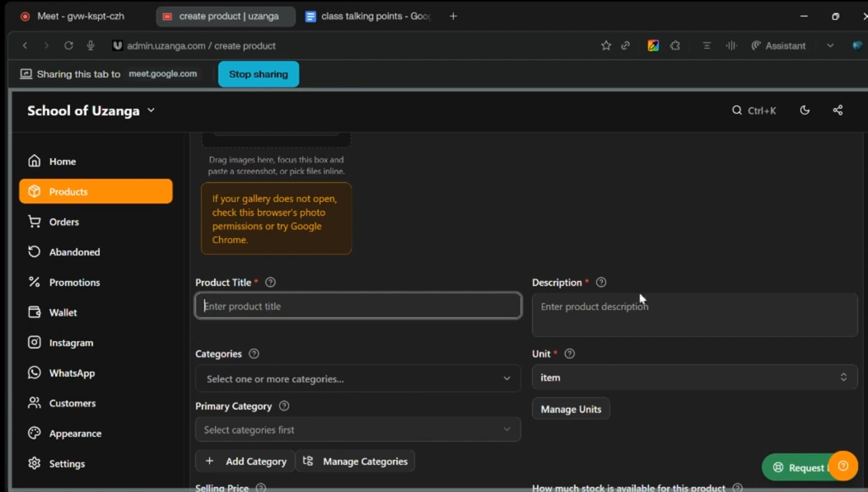Open the Unit item dropdown
This screenshot has width=868, height=492.
click(x=695, y=377)
